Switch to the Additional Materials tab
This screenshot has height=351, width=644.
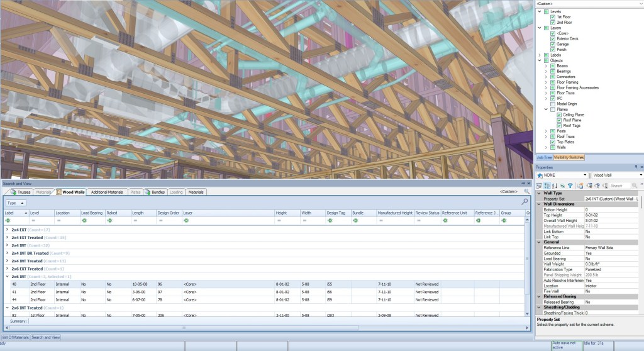106,192
